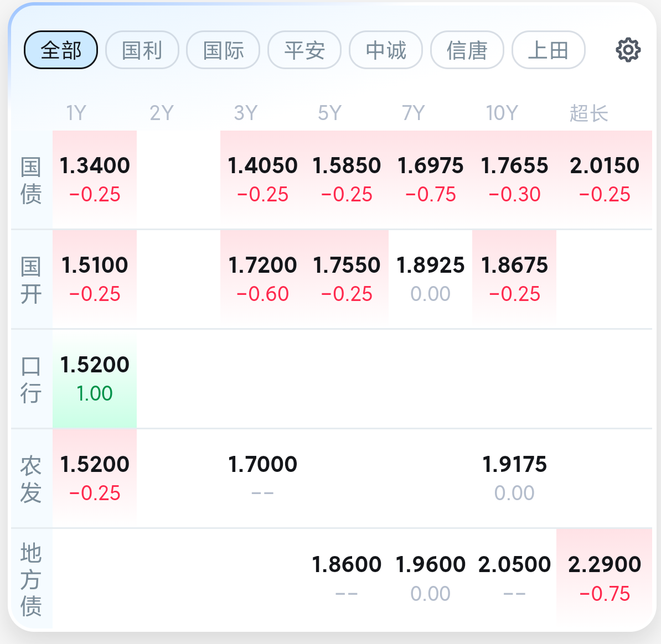The width and height of the screenshot is (661, 644).
Task: Switch to the 信唐 tab
Action: coord(467,50)
